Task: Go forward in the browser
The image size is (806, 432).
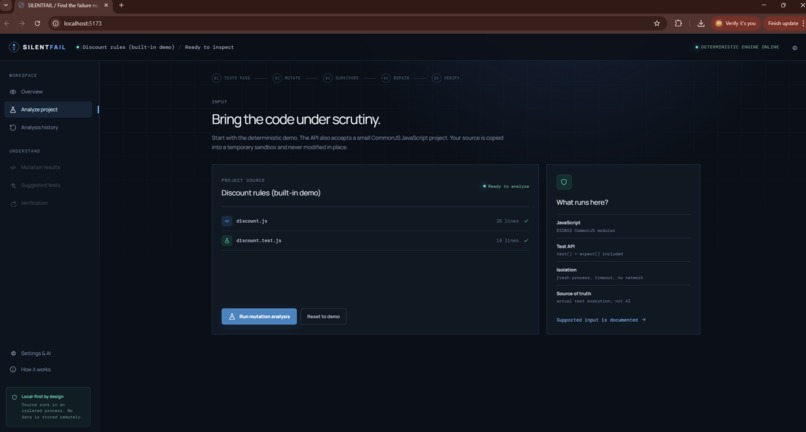Action: pyautogui.click(x=22, y=23)
